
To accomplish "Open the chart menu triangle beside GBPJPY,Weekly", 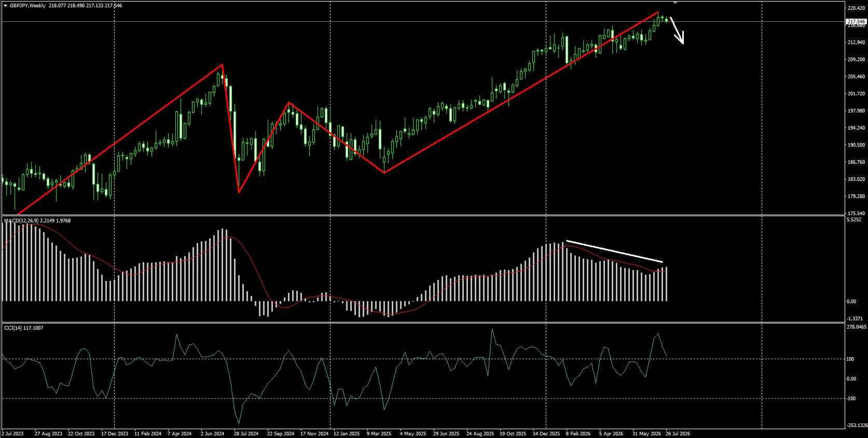I will click(x=6, y=6).
